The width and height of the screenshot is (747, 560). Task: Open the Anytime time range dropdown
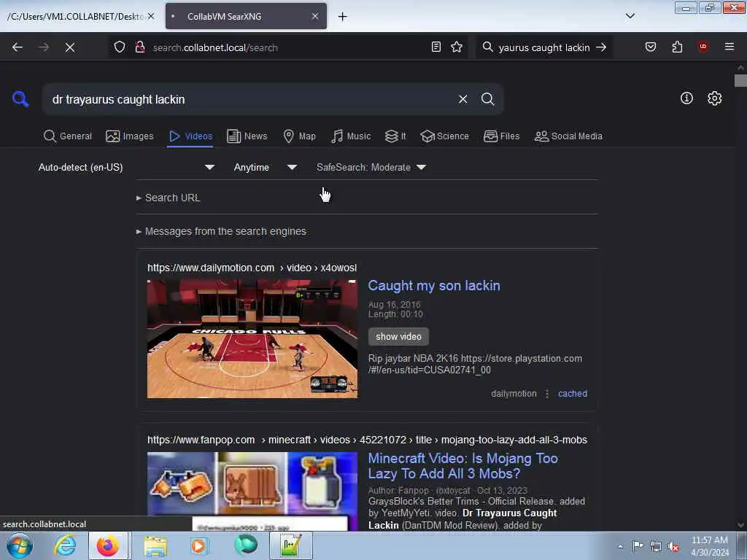coord(266,168)
